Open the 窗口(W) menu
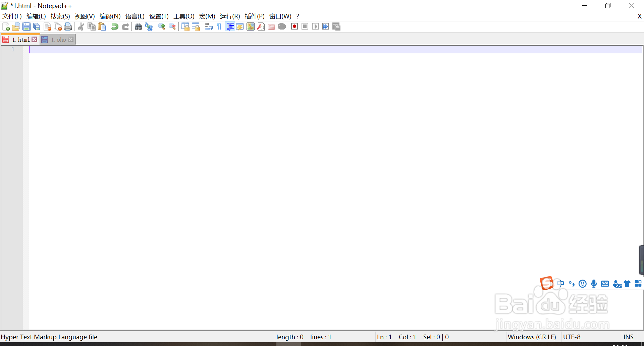644x346 pixels. point(280,16)
